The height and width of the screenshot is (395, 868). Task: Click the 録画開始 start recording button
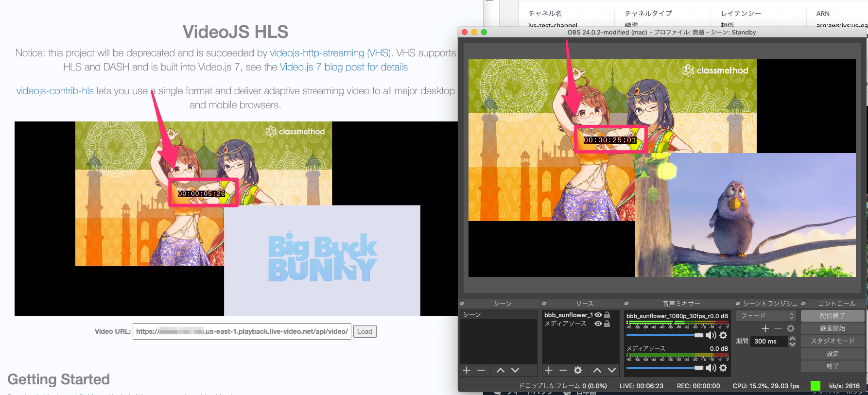point(833,328)
